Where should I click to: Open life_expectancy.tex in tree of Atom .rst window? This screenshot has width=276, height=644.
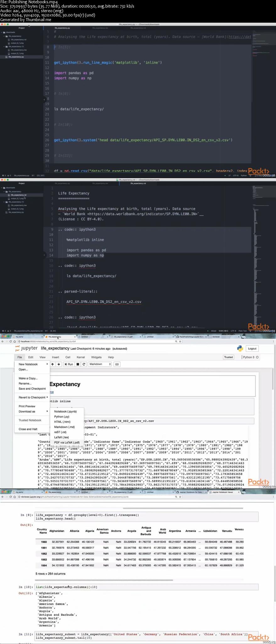[19, 205]
